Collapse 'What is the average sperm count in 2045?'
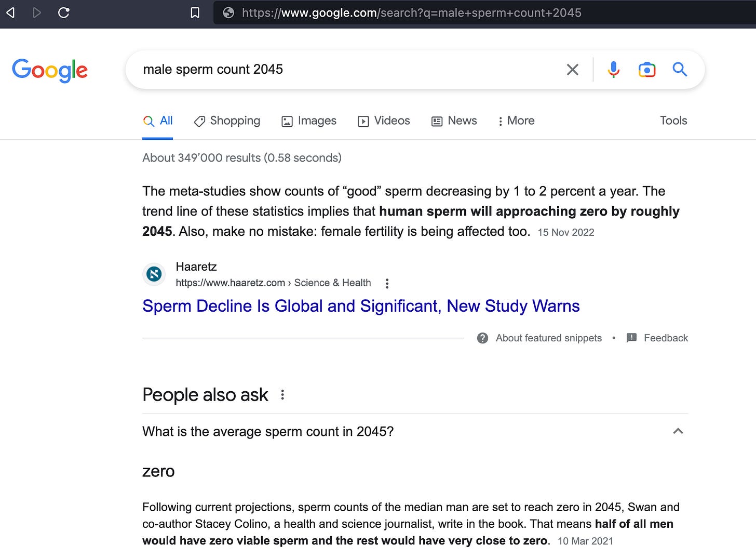 click(x=415, y=432)
